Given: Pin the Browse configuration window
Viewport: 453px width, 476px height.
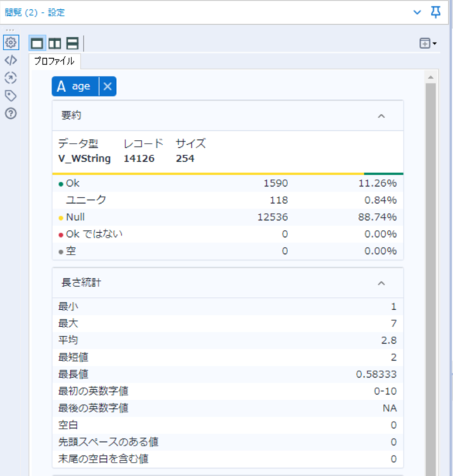Looking at the screenshot, I should (x=436, y=12).
